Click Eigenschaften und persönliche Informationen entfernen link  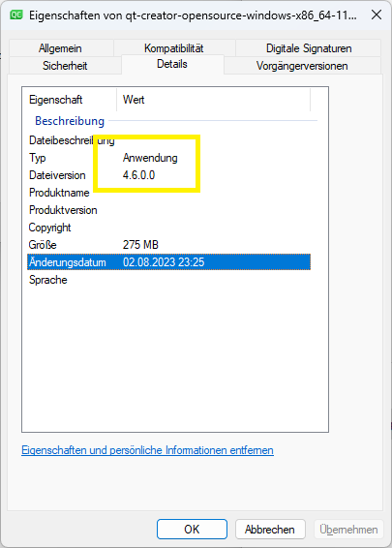pos(147,450)
